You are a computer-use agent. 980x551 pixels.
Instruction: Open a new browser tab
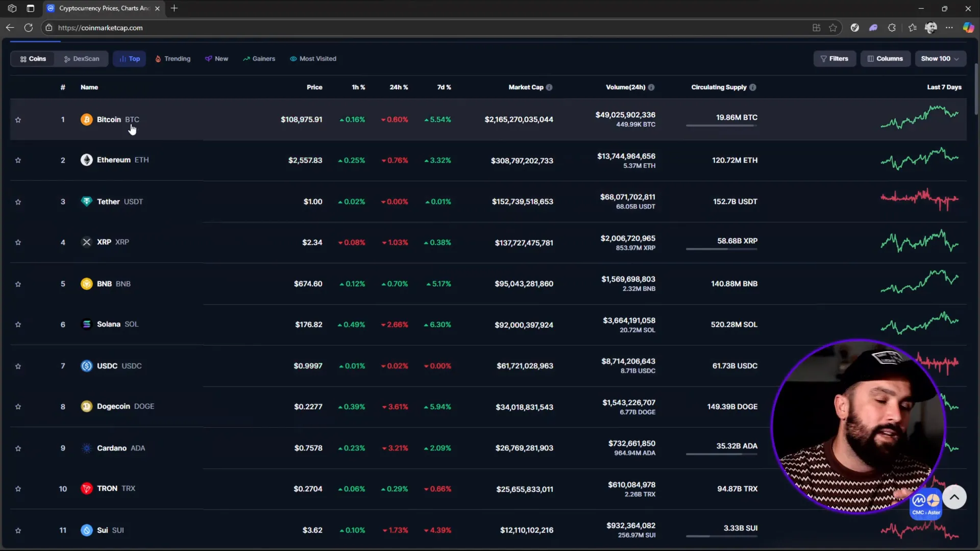(174, 8)
